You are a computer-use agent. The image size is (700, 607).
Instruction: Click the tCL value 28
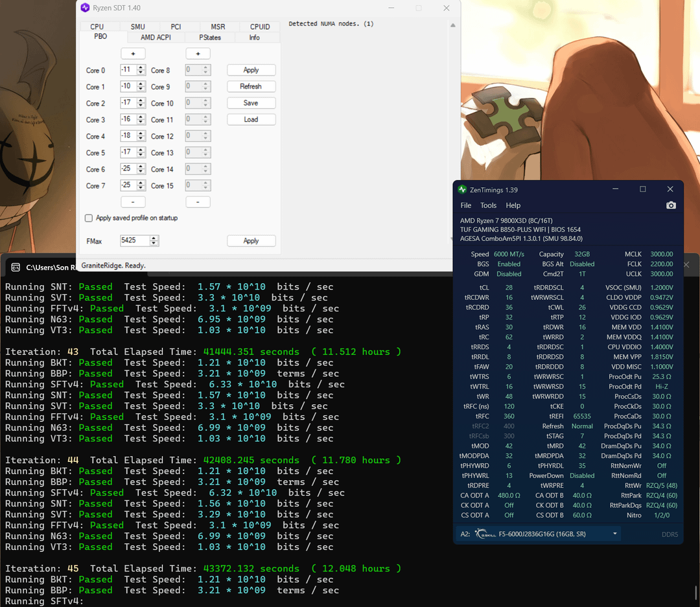pyautogui.click(x=509, y=288)
